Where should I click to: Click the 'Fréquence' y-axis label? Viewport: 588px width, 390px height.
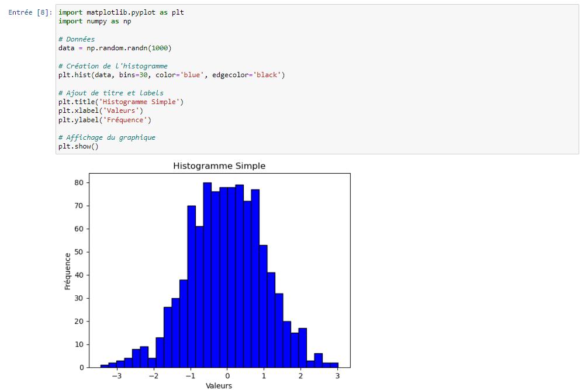point(68,271)
